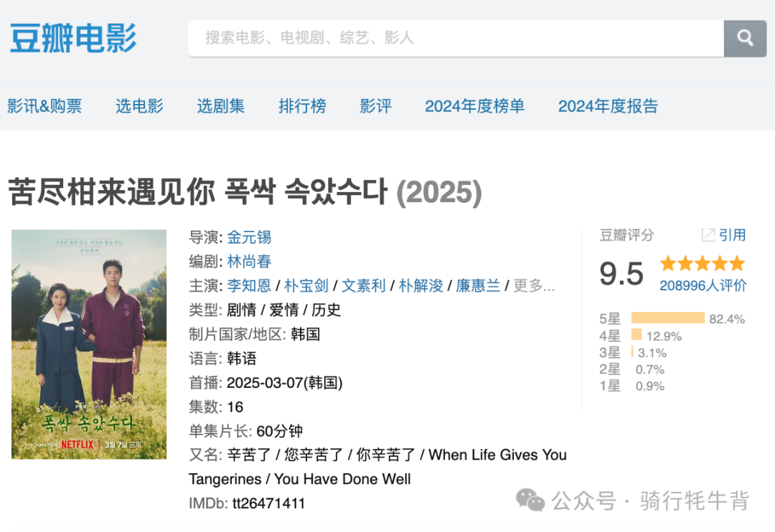
Task: Open 2024年度报告 page
Action: click(x=608, y=106)
